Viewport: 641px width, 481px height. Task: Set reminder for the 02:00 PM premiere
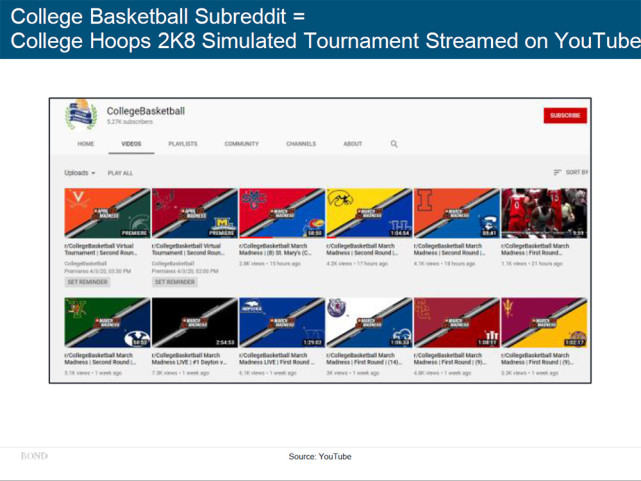click(x=175, y=282)
